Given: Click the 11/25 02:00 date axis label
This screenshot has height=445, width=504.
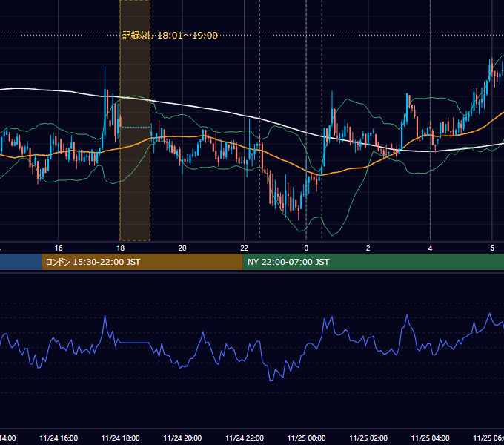Looking at the screenshot, I should click(x=368, y=438).
